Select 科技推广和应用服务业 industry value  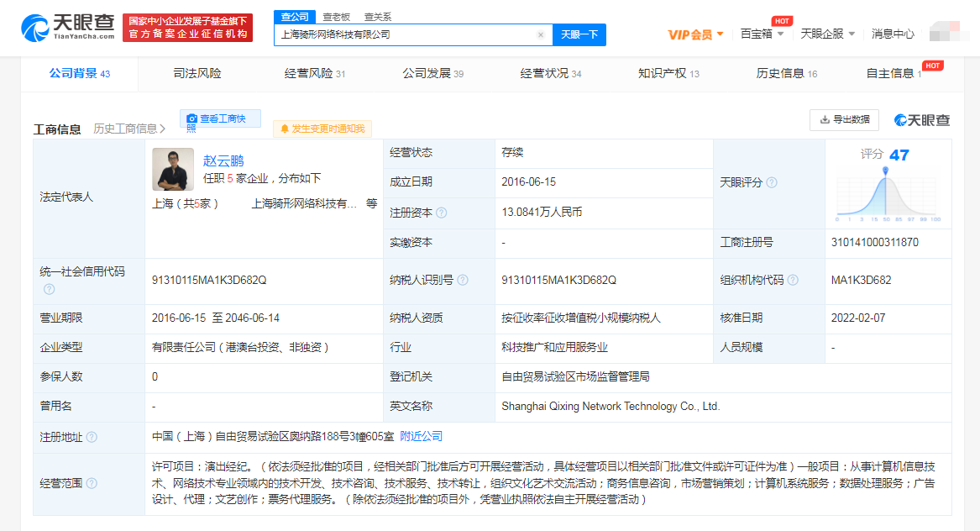554,347
